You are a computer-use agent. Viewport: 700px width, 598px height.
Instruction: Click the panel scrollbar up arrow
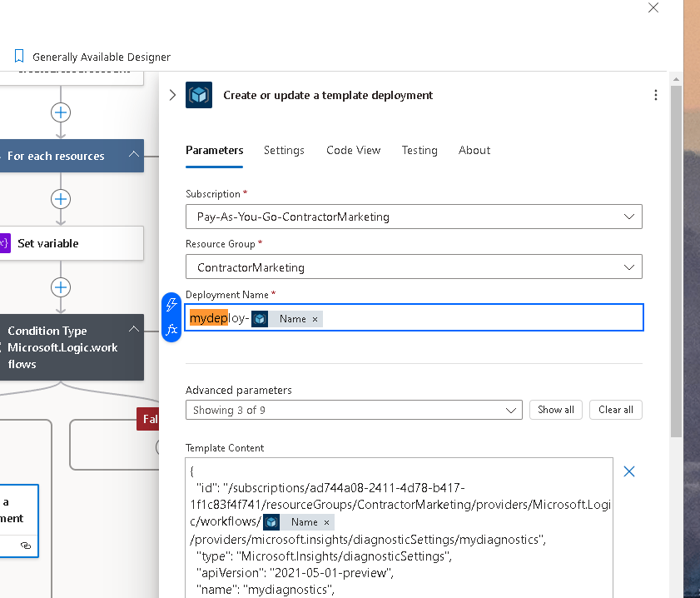(676, 79)
